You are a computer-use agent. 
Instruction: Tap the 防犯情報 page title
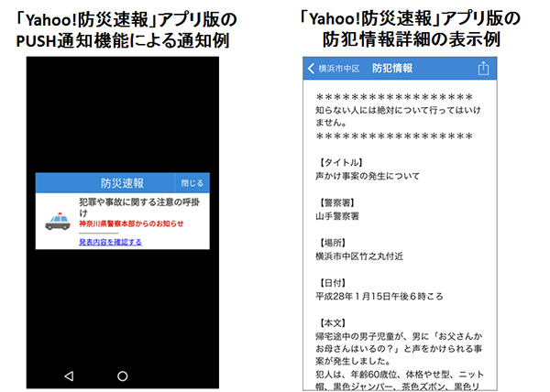(392, 69)
